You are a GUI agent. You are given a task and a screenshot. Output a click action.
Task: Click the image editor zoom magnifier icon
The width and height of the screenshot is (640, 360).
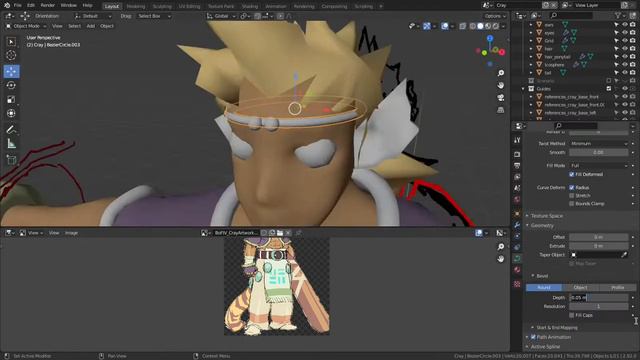pyautogui.click(x=501, y=247)
